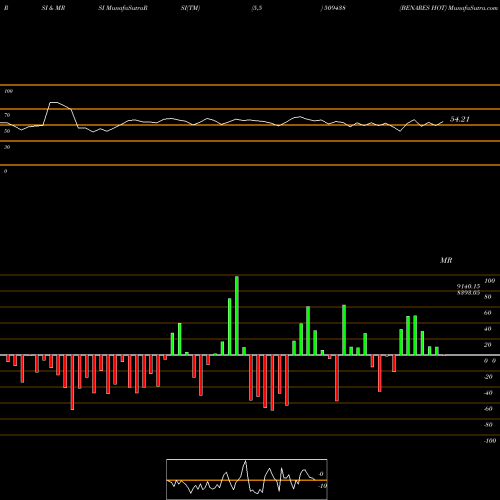Click the RSI axis label 30
This screenshot has width=500, height=500.
click(7, 147)
